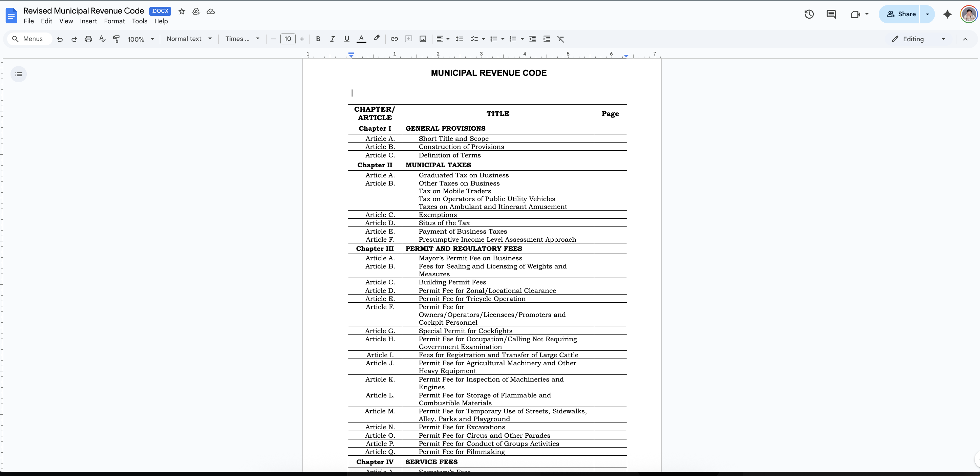The width and height of the screenshot is (980, 476).
Task: Start a video meeting with camera icon
Action: coord(856,14)
